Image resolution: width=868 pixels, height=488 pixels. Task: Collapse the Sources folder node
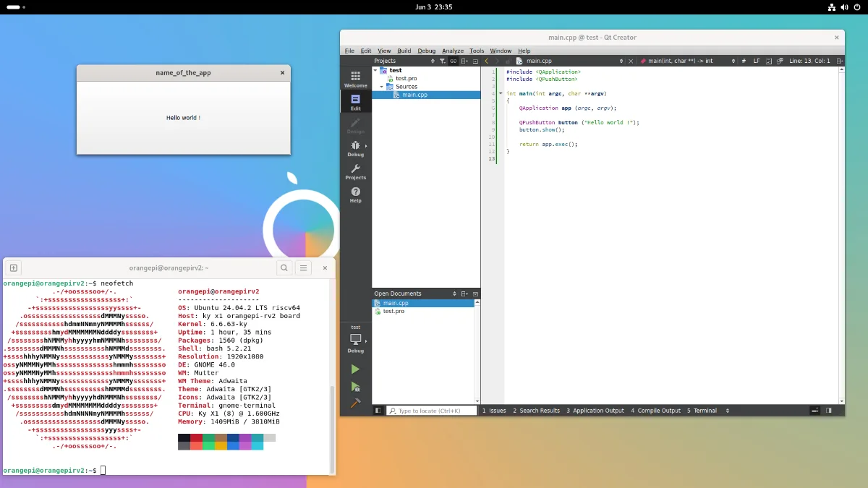(382, 86)
